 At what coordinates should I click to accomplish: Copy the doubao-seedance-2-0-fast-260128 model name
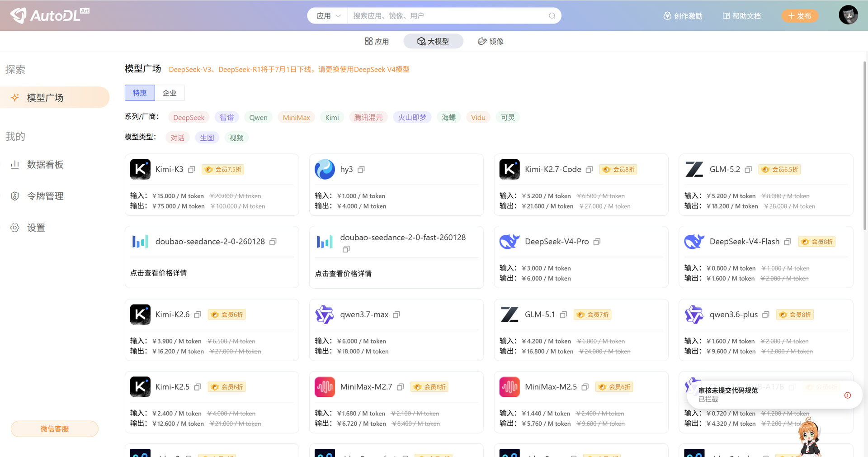tap(346, 249)
